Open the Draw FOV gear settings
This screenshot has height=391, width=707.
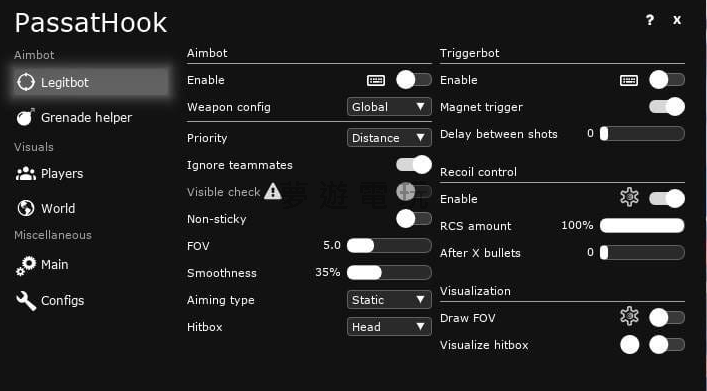[x=629, y=317]
